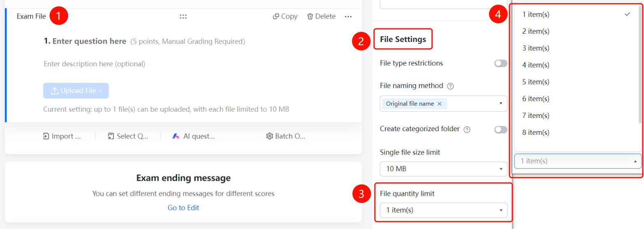Open the three-dot more options menu
The image size is (644, 229).
click(x=348, y=16)
